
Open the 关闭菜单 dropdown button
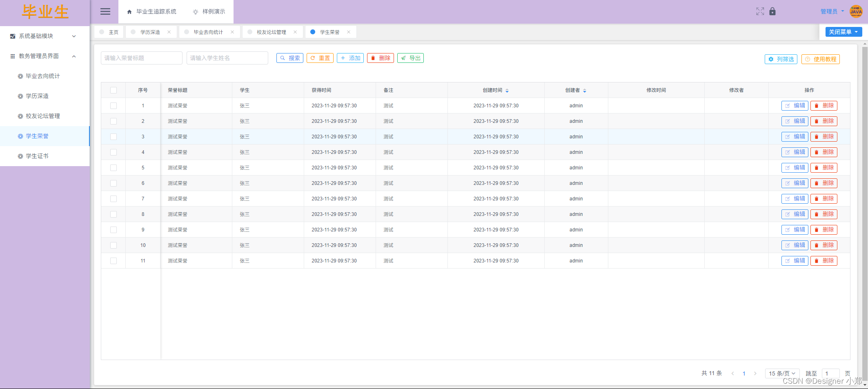pos(844,32)
